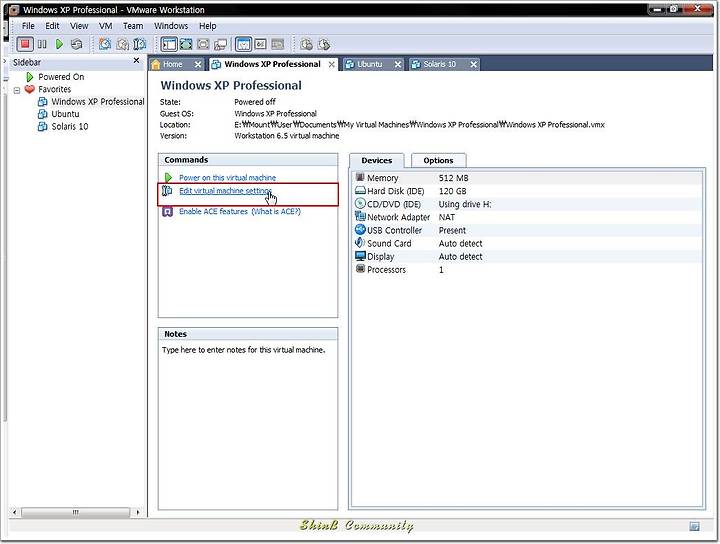The width and height of the screenshot is (720, 544).
Task: Open the Edit menu
Action: (x=52, y=26)
